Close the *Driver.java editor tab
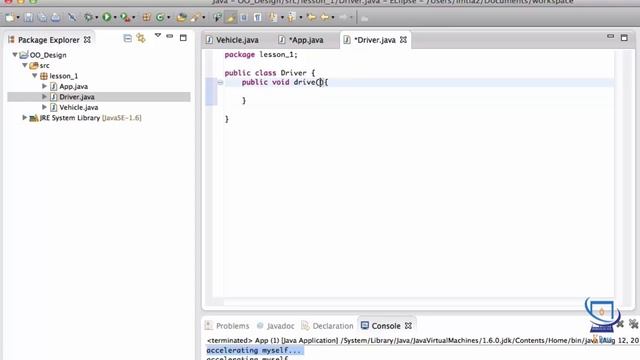Screen dimensions: 640x360 pyautogui.click(x=403, y=40)
